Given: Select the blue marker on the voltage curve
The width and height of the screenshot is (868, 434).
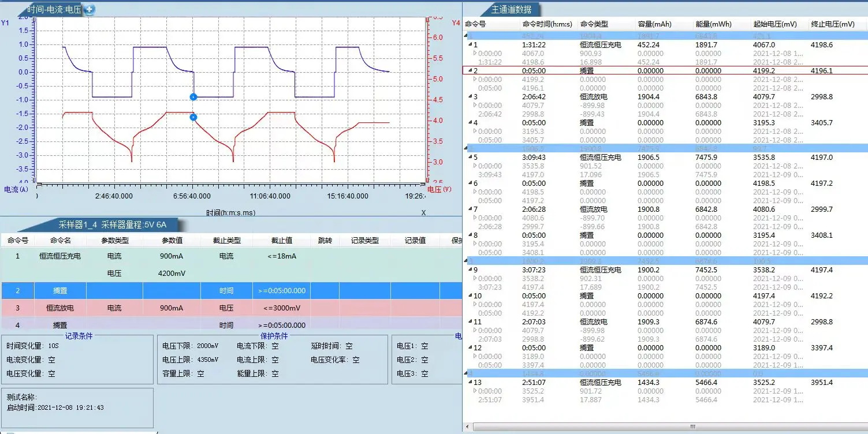Looking at the screenshot, I should pyautogui.click(x=193, y=96).
